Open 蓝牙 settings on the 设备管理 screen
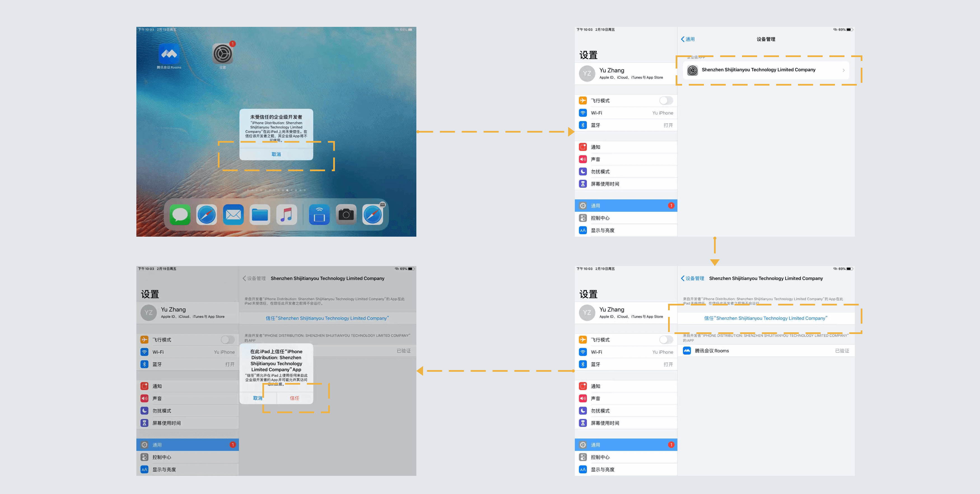Screen dimensions: 980x494 (x=626, y=125)
